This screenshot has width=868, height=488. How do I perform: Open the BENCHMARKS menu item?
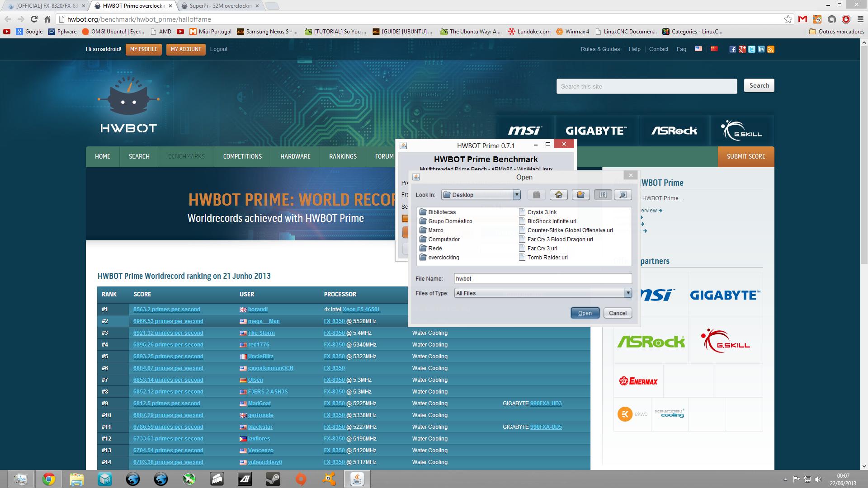pyautogui.click(x=186, y=156)
